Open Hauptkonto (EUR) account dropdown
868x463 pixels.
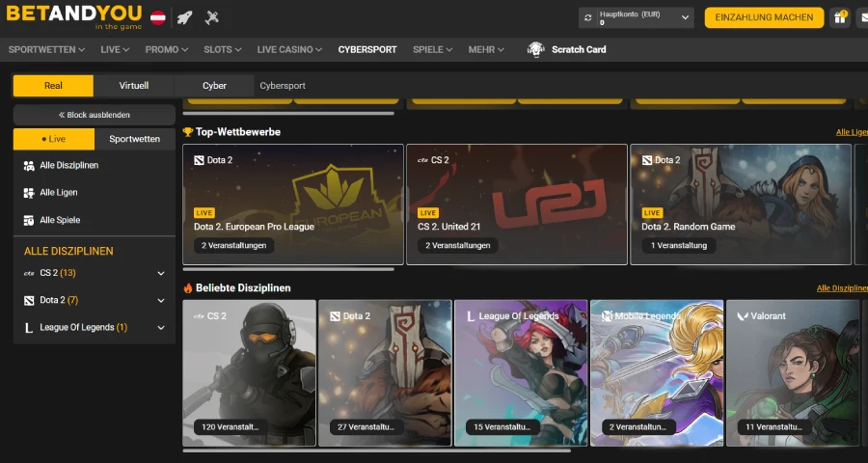coord(637,17)
